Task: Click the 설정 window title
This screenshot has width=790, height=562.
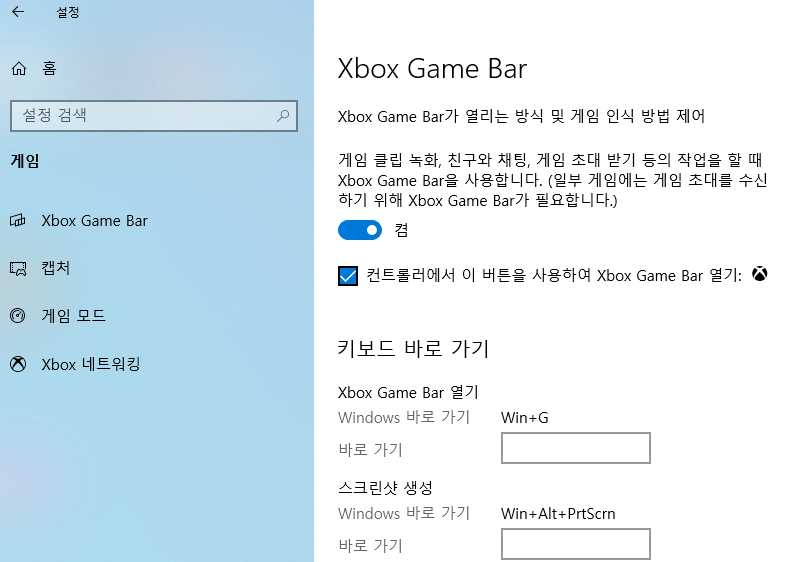Action: (68, 12)
